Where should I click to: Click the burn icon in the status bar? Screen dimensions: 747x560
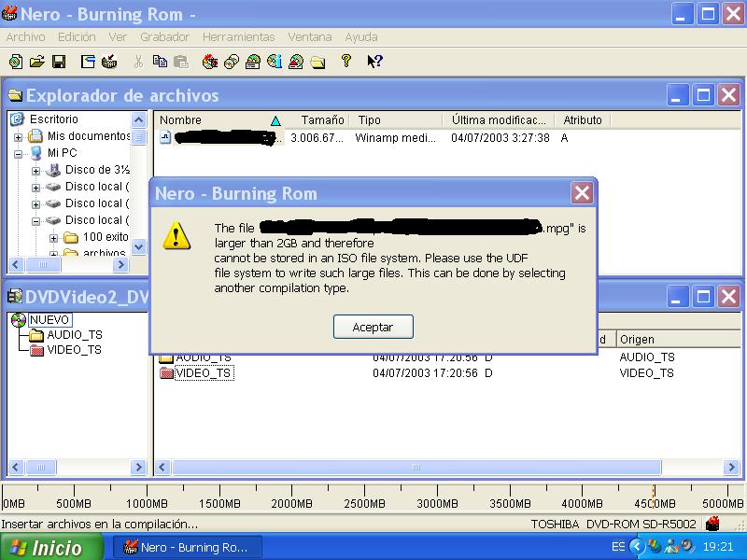tap(712, 524)
